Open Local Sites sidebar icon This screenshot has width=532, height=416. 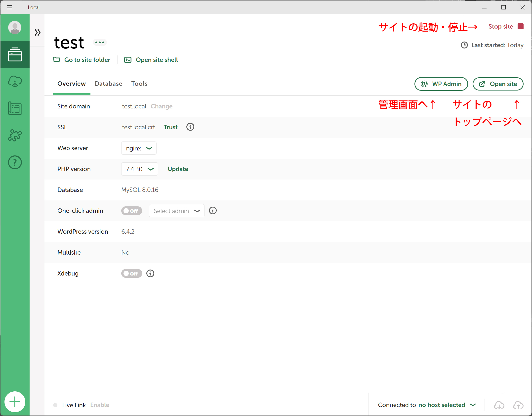(x=15, y=54)
